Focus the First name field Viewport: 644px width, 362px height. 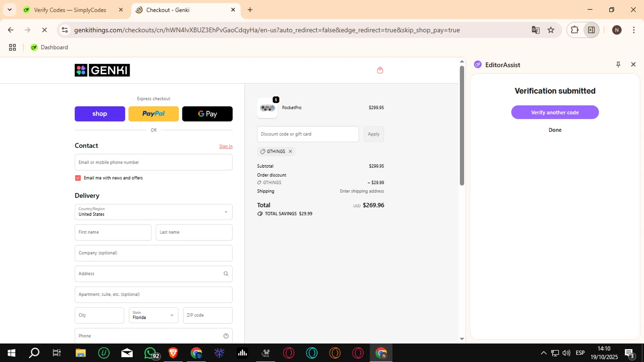113,232
